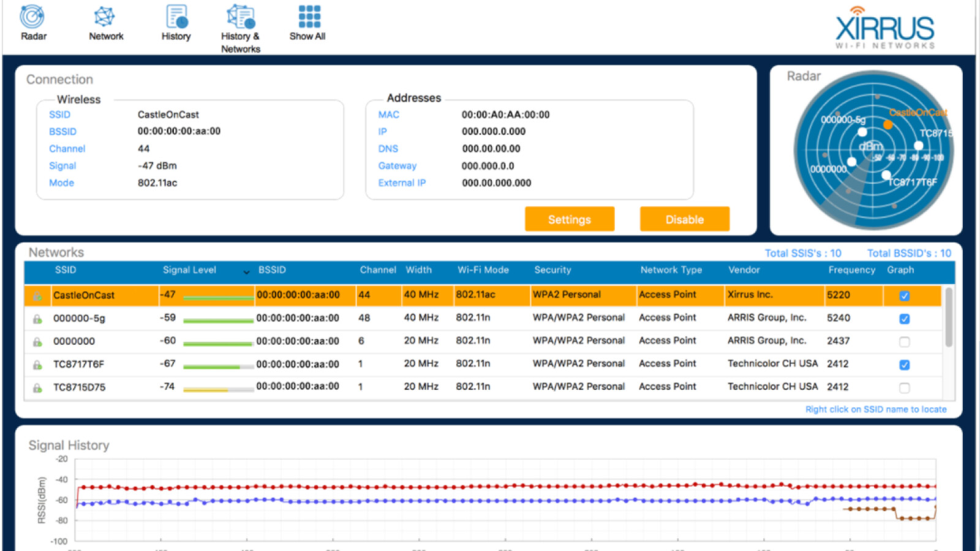Viewport: 980px width, 551px height.
Task: Toggle Signal Level sort arrow
Action: pos(246,271)
